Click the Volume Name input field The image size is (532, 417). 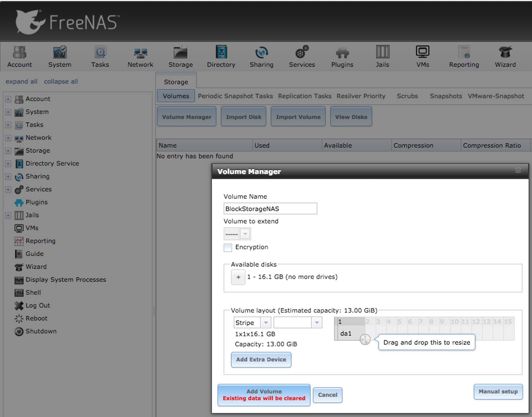coord(270,209)
